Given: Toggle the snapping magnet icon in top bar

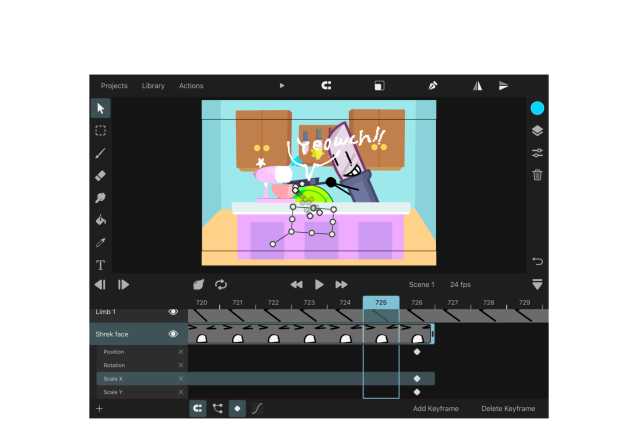Looking at the screenshot, I should [326, 85].
